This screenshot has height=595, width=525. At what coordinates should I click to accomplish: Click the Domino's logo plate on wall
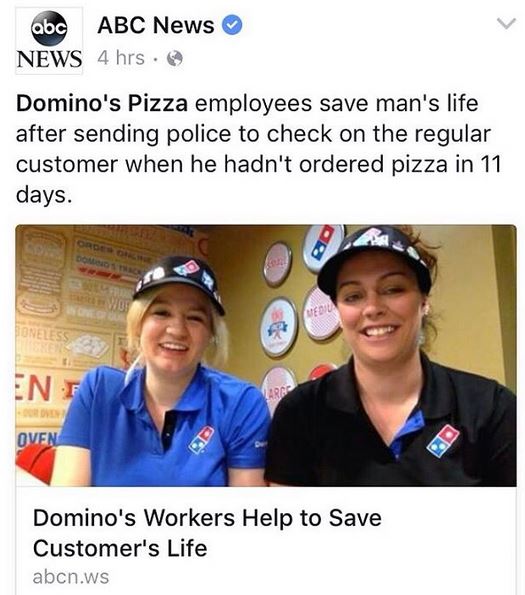tap(323, 247)
